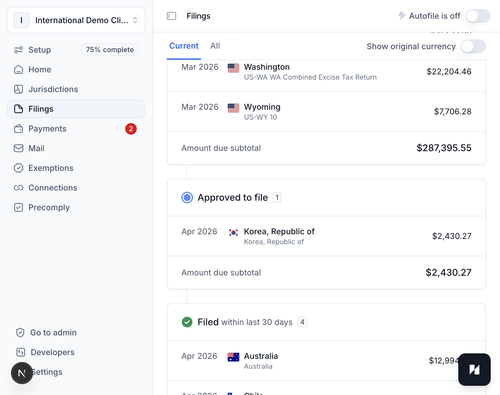The height and width of the screenshot is (395, 500).
Task: Click the Payments wallet icon
Action: (x=18, y=129)
